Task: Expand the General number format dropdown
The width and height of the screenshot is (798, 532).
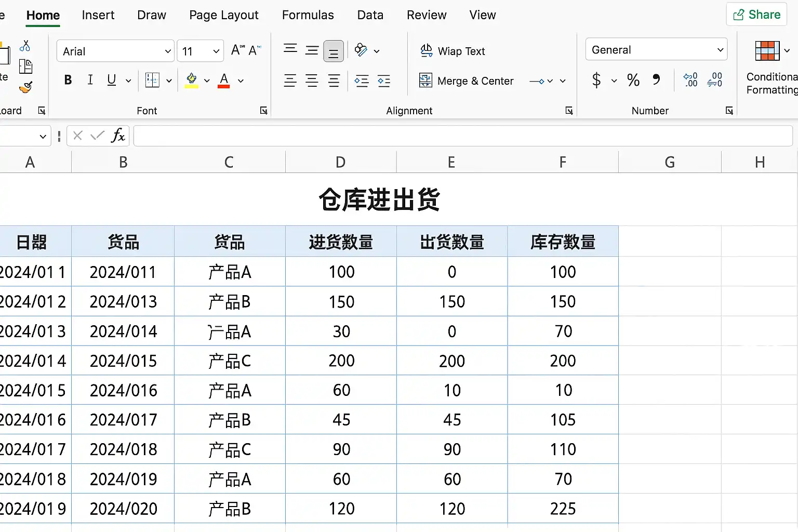Action: click(656, 49)
